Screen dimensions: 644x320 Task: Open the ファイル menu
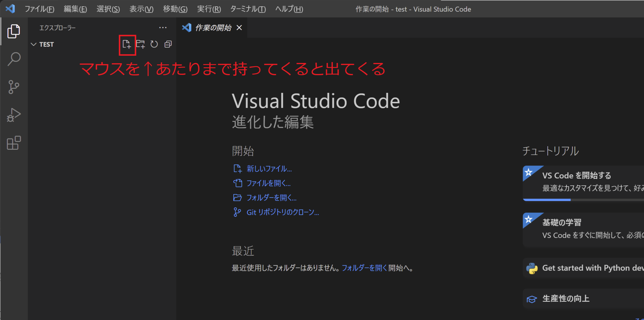40,9
